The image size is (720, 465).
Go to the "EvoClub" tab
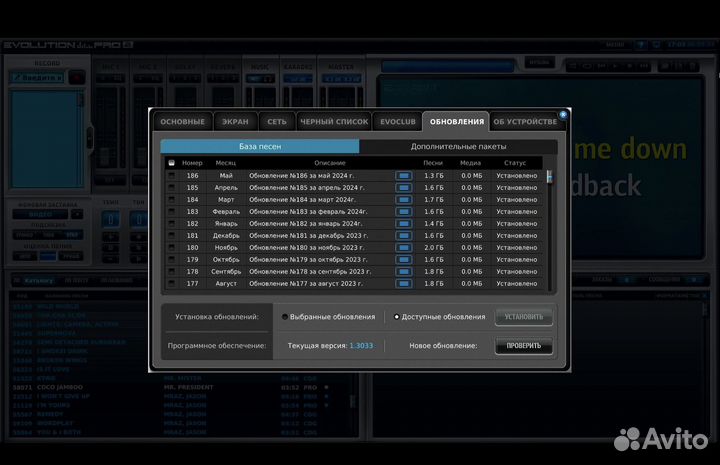(397, 122)
